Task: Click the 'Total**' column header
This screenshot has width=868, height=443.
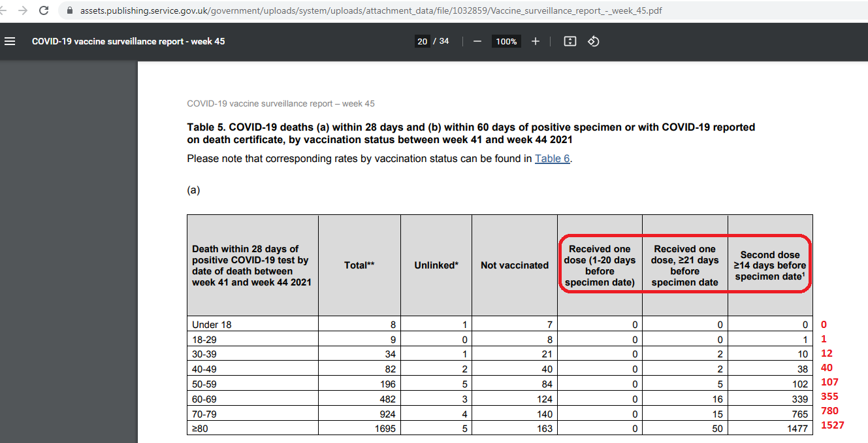Action: pos(359,265)
